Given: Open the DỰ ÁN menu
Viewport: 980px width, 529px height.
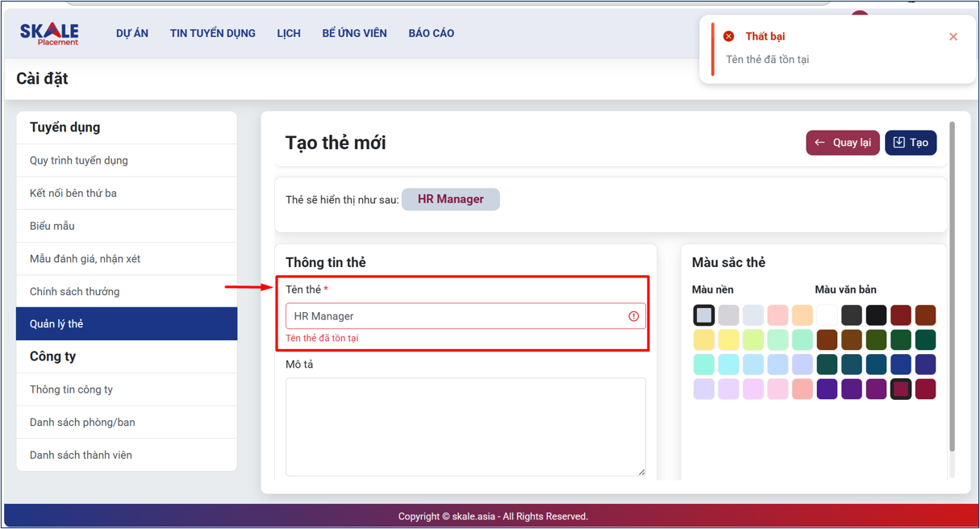Looking at the screenshot, I should point(132,33).
